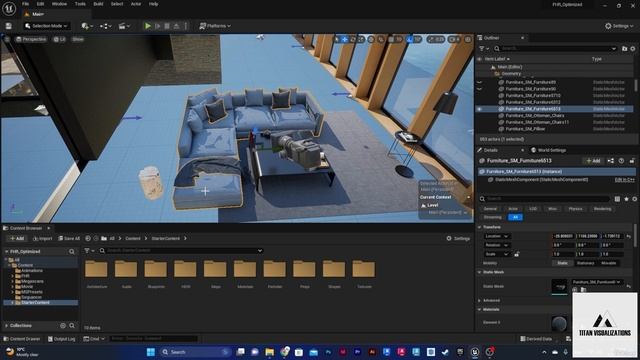Activate the Scale tool in viewport

click(361, 39)
